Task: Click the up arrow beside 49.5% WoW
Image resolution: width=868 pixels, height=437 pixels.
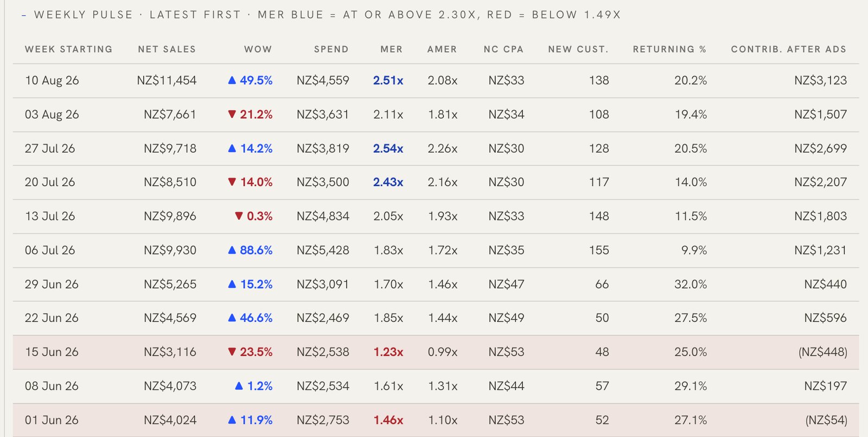Action: coord(232,80)
